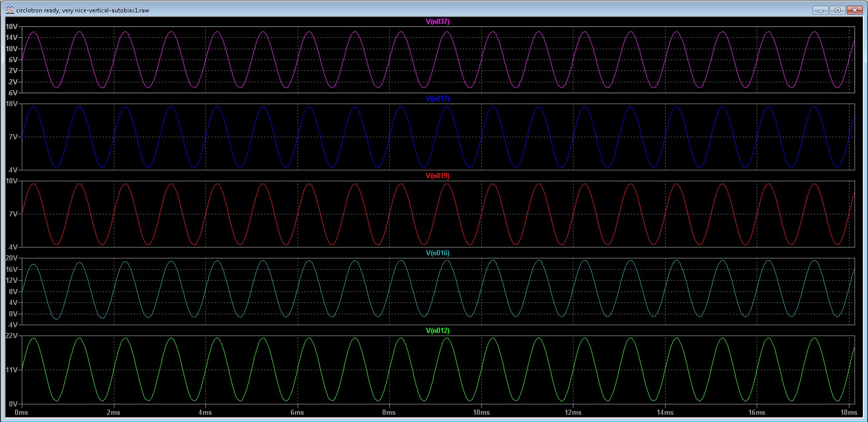
Task: Click the 10ms label on the time axis
Action: pos(481,413)
